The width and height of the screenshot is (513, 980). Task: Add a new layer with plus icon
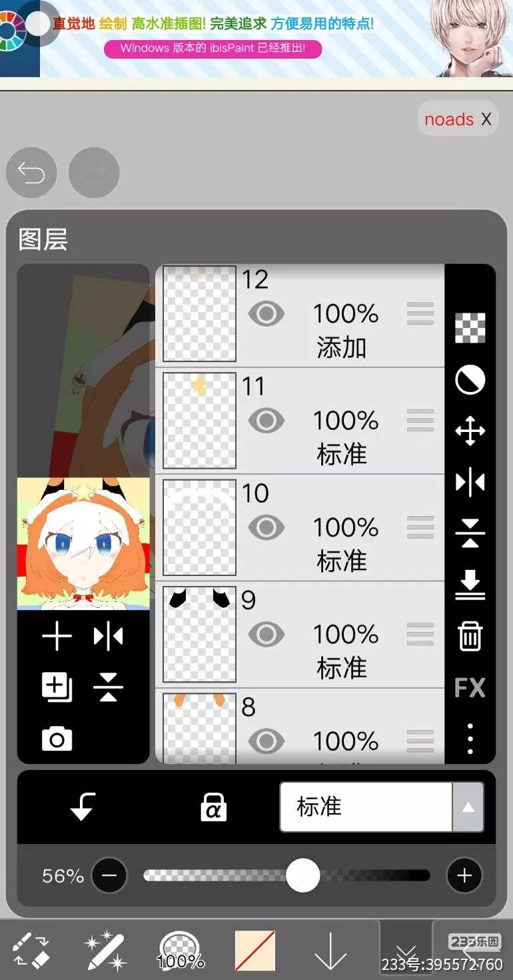coord(57,637)
